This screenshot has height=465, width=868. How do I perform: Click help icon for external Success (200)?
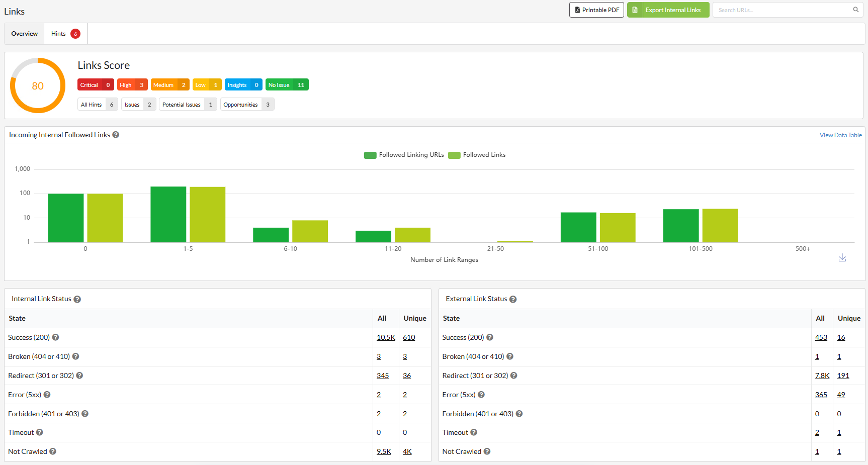pos(490,337)
